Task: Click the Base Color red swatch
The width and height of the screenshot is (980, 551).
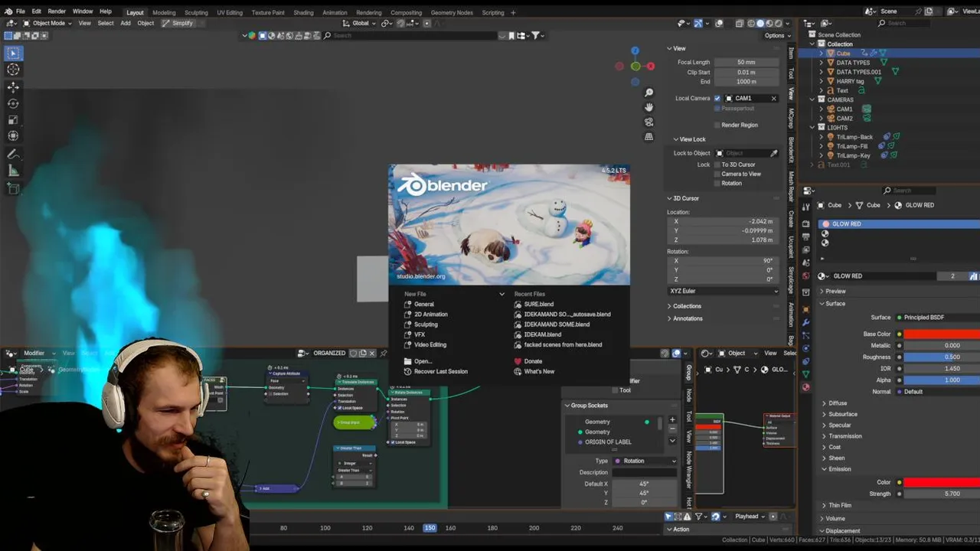Action: tap(942, 334)
